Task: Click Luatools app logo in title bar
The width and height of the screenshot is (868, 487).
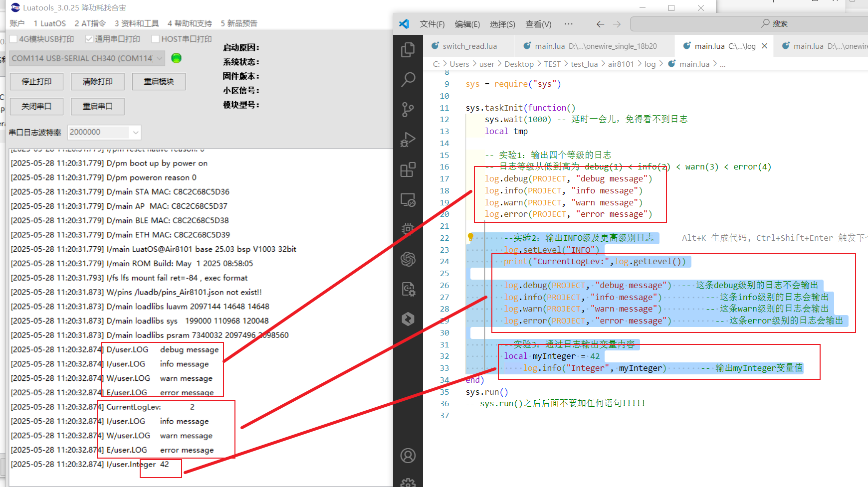Action: coord(15,7)
